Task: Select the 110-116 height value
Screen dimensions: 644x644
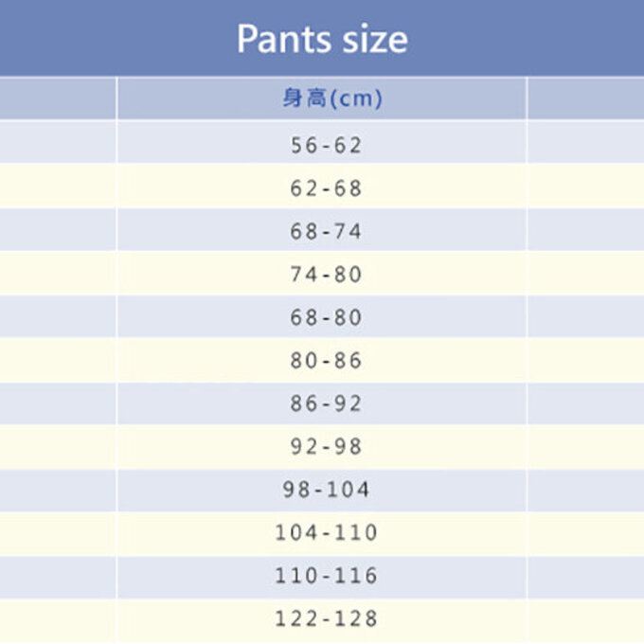Action: click(326, 576)
